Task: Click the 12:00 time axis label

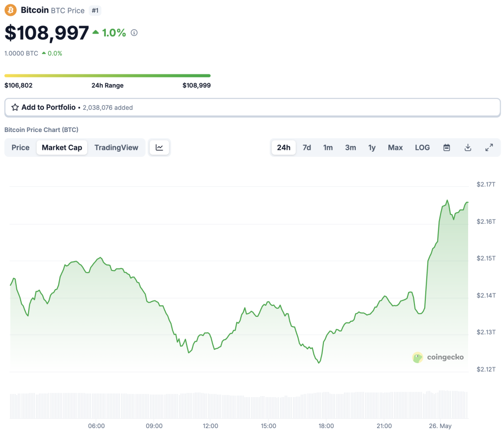Action: pyautogui.click(x=211, y=426)
